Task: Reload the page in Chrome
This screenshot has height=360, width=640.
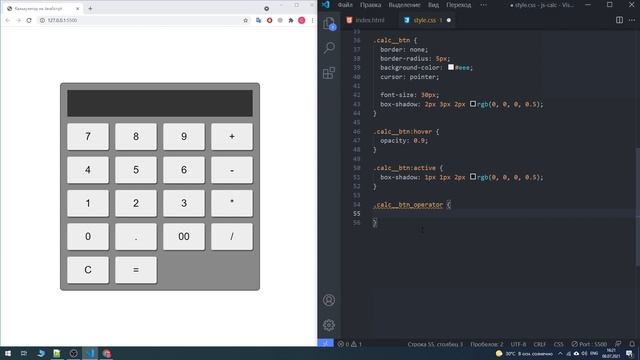Action: point(29,20)
